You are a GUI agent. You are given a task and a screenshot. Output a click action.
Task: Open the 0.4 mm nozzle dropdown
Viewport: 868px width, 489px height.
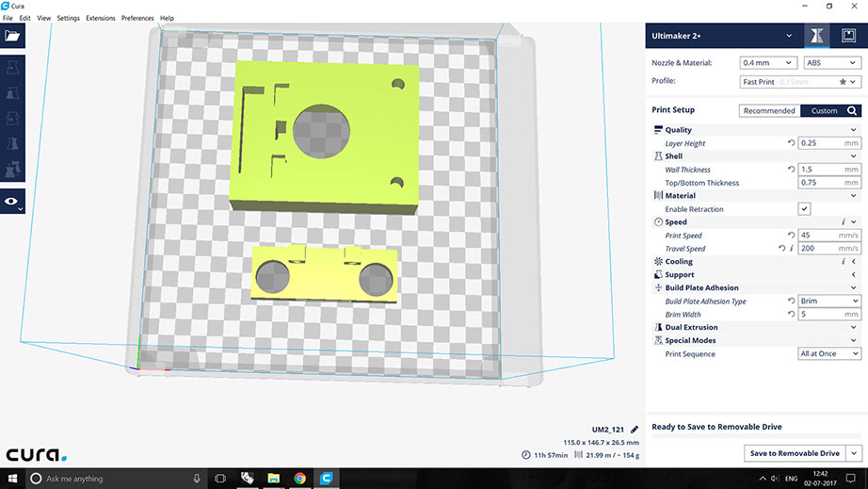click(768, 63)
